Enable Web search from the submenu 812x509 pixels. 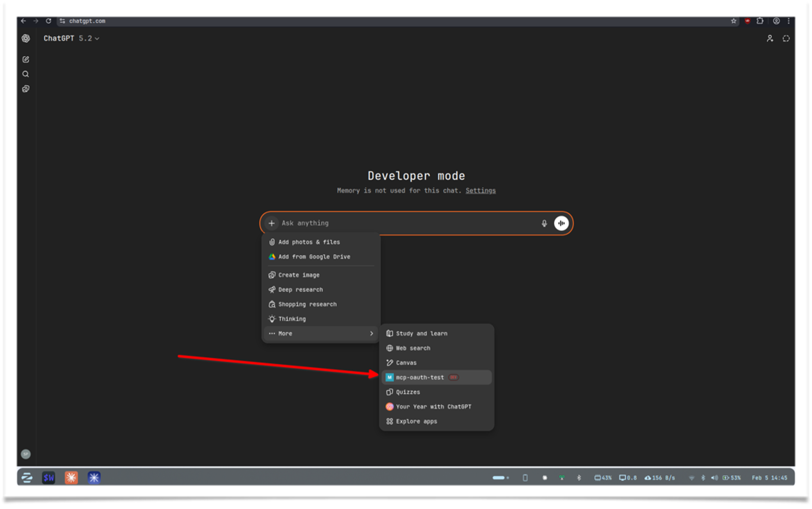tap(413, 348)
